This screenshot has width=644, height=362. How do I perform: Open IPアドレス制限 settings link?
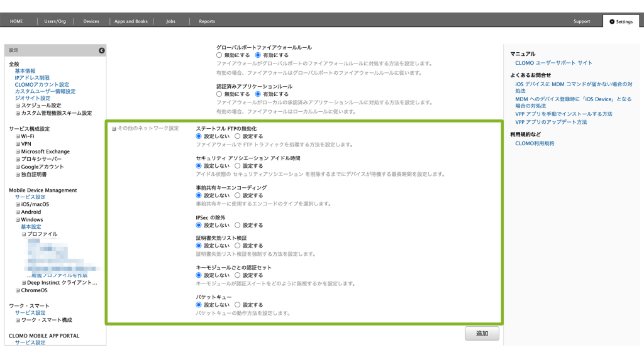click(x=32, y=78)
